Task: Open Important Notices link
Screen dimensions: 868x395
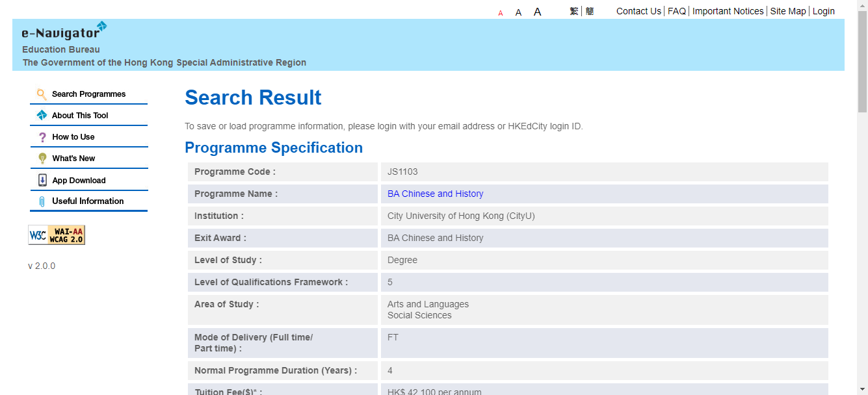Action: [728, 11]
